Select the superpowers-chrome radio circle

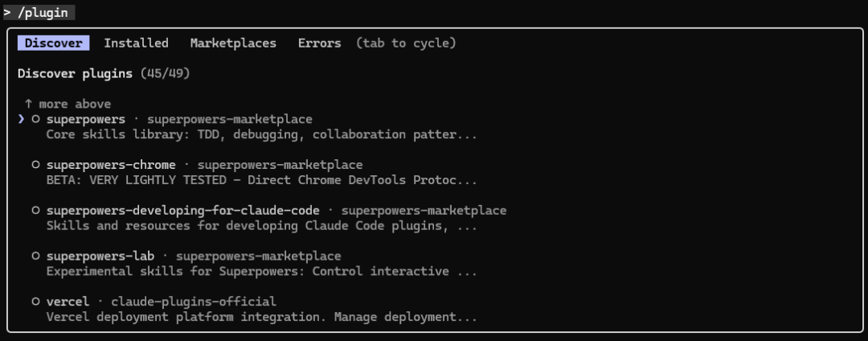click(36, 165)
